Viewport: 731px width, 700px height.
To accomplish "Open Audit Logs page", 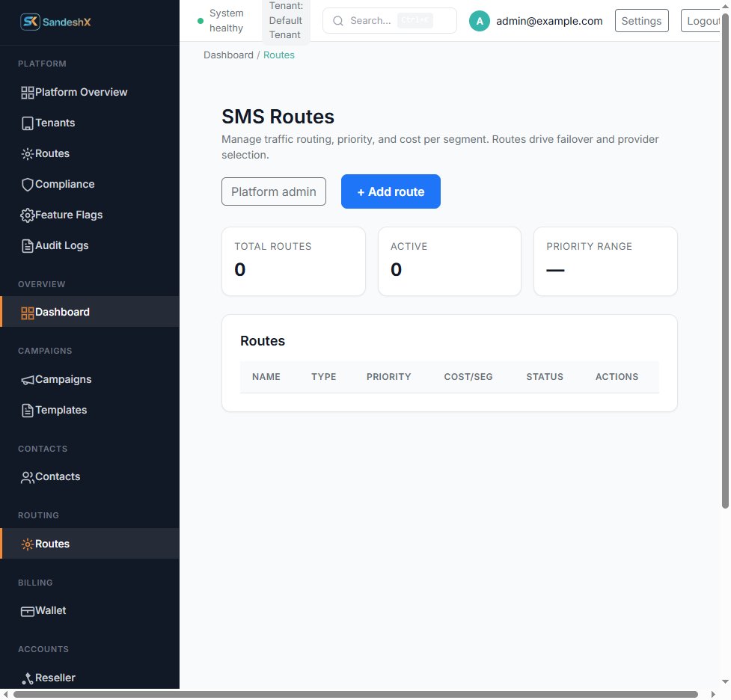I will point(90,246).
